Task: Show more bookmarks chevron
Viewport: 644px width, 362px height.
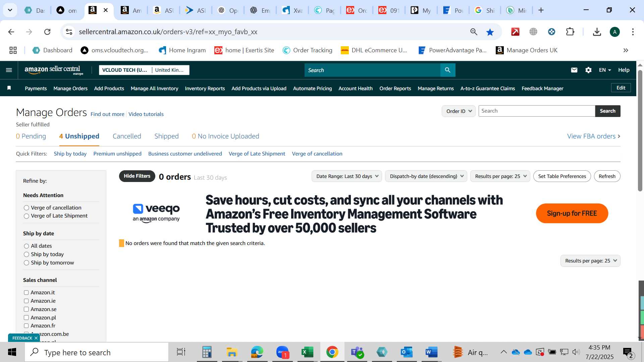Action: (x=626, y=50)
